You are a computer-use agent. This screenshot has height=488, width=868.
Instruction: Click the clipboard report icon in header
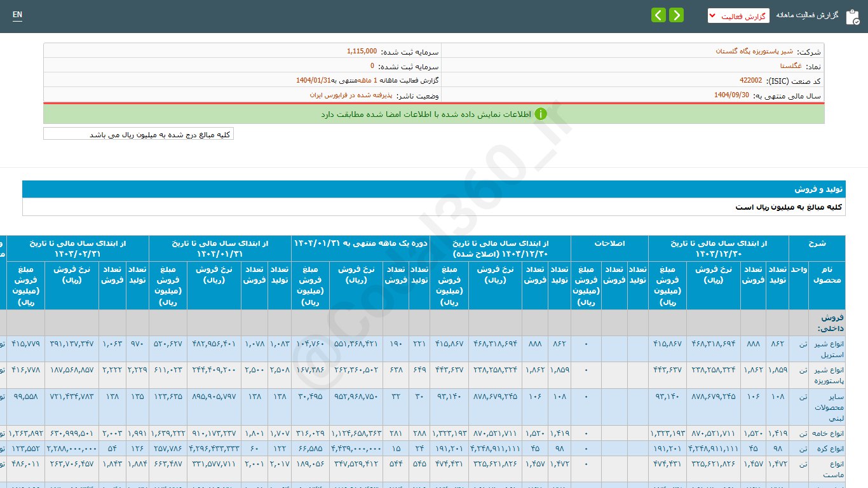coord(851,17)
